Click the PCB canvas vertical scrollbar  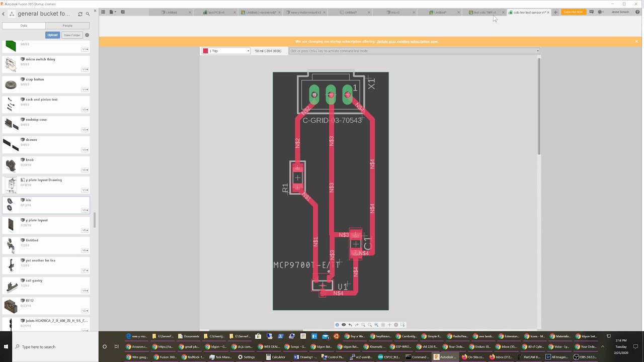[539, 107]
